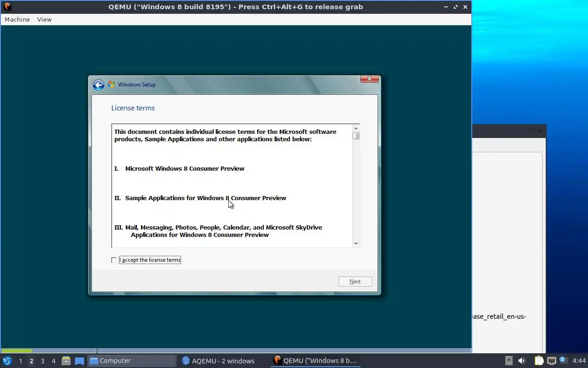The height and width of the screenshot is (368, 588).
Task: Click the license terms scrollbar up arrow
Action: (x=356, y=128)
